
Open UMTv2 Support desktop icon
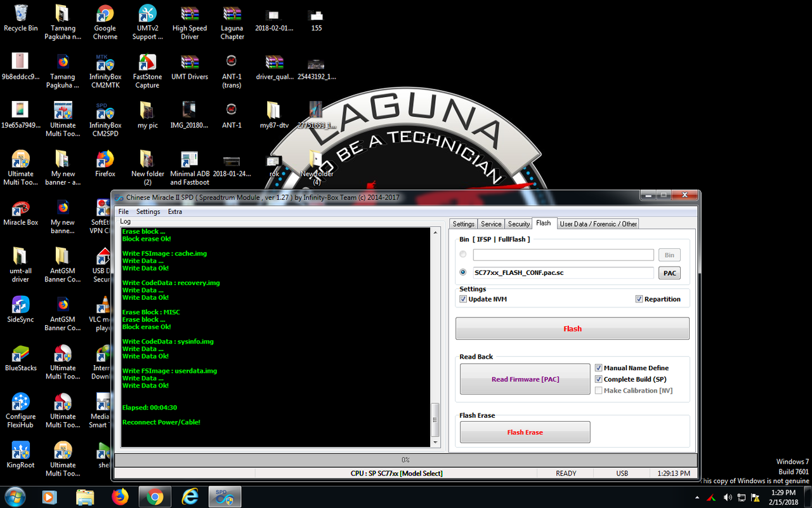147,23
